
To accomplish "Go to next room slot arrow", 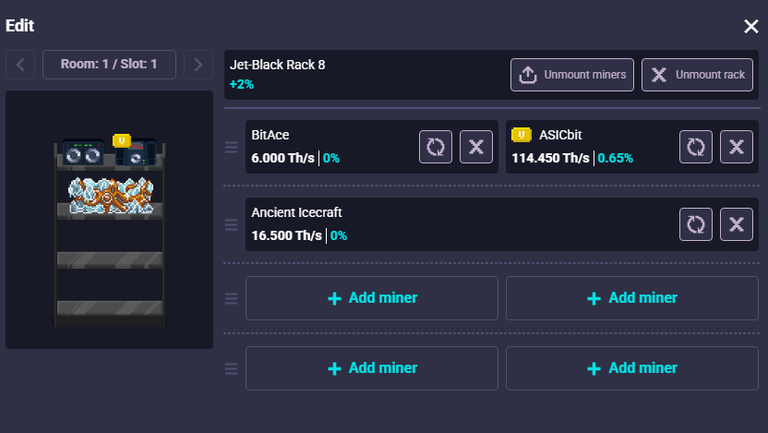I will click(198, 65).
